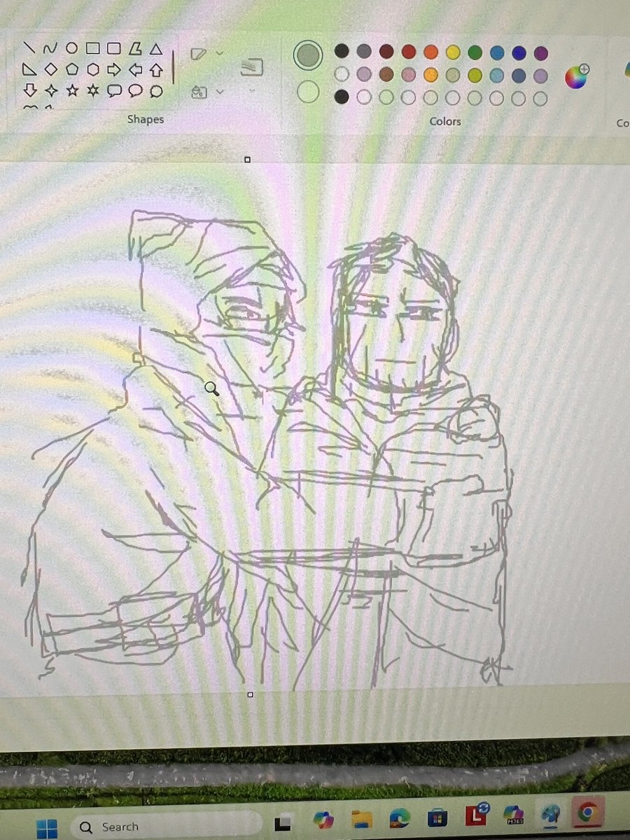Click the Shape fill icon
This screenshot has width=630, height=840.
coord(199,92)
